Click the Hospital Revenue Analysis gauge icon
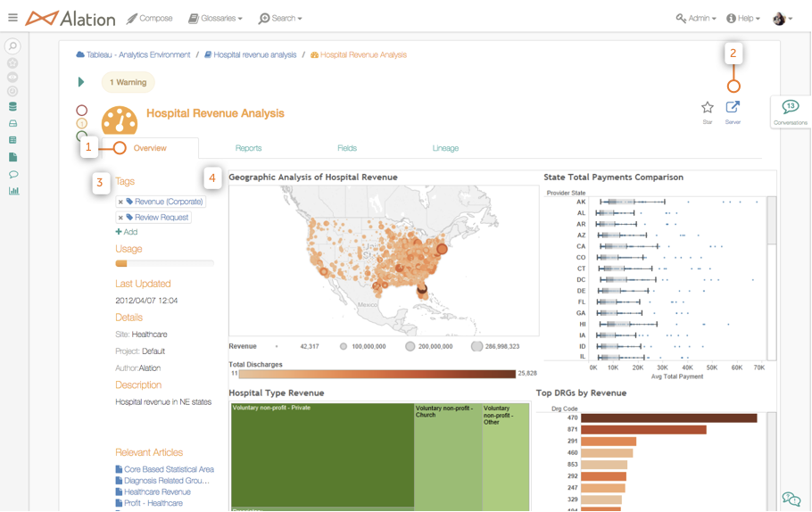 [x=120, y=120]
